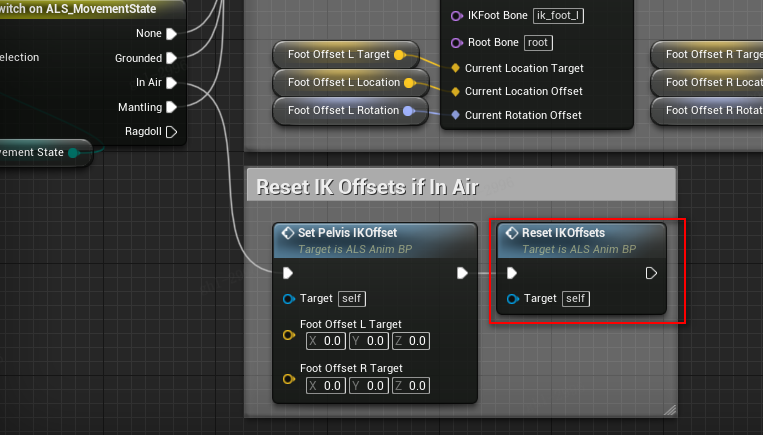The height and width of the screenshot is (435, 763).
Task: Click the comment box resize corner handle
Action: pyautogui.click(x=670, y=409)
